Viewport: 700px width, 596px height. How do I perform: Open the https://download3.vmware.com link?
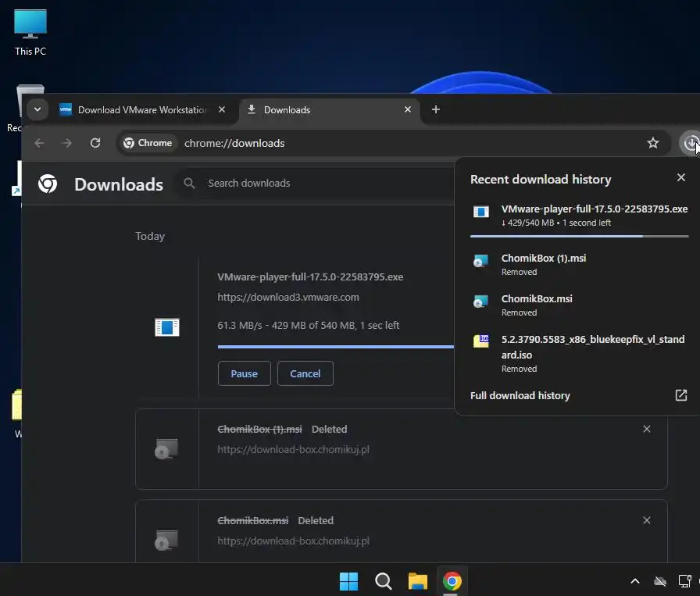288,298
